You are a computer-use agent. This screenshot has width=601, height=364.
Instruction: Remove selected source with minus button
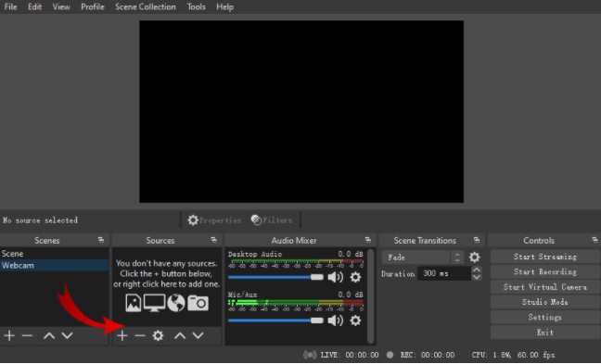pos(140,335)
